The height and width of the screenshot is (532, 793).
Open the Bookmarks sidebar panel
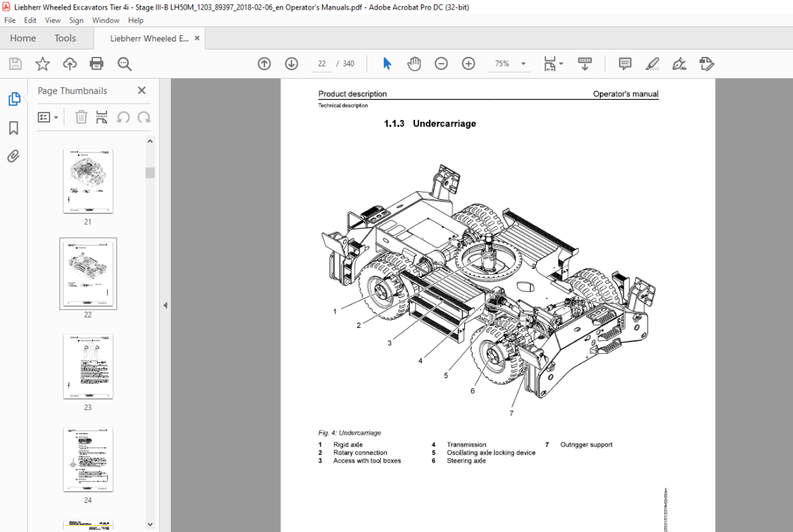coord(14,128)
